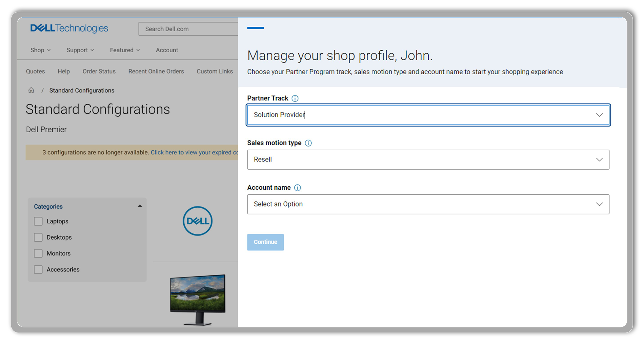Click the home breadcrumb icon
This screenshot has width=644, height=342.
coord(31,90)
